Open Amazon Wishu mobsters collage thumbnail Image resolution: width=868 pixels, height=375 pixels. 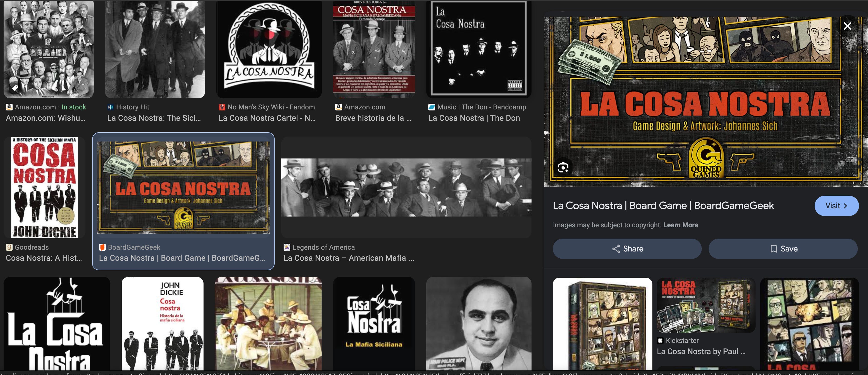tap(49, 49)
